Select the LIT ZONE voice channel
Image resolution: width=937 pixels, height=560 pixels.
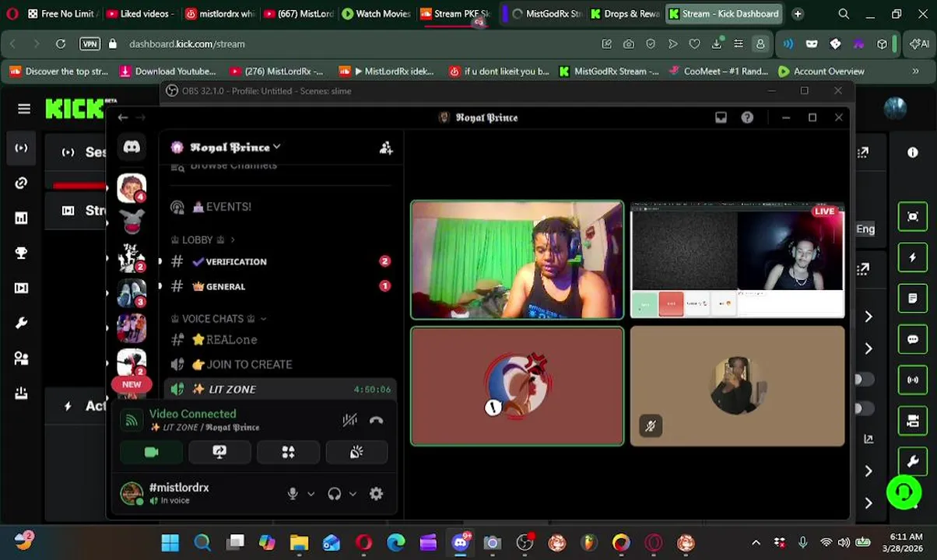[279, 390]
